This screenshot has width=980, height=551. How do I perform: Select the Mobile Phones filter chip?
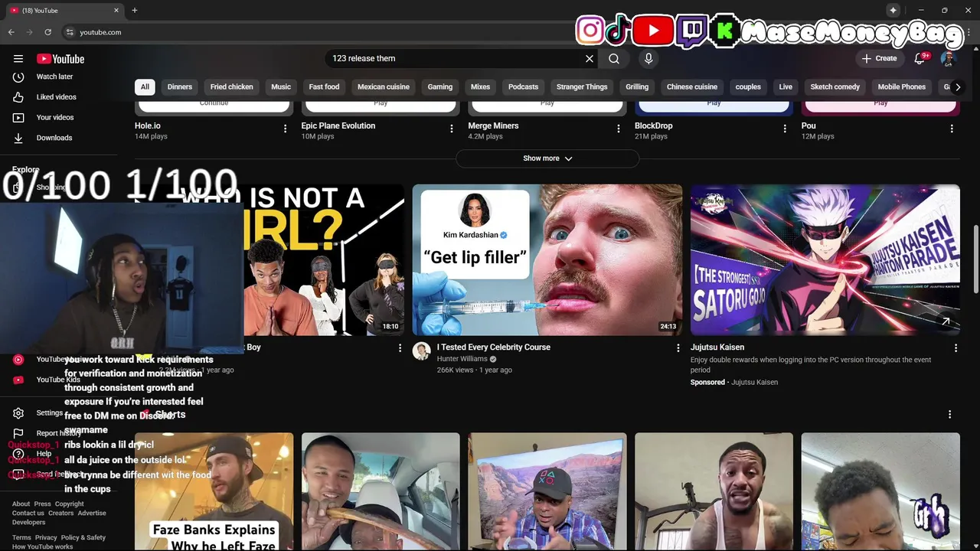902,86
